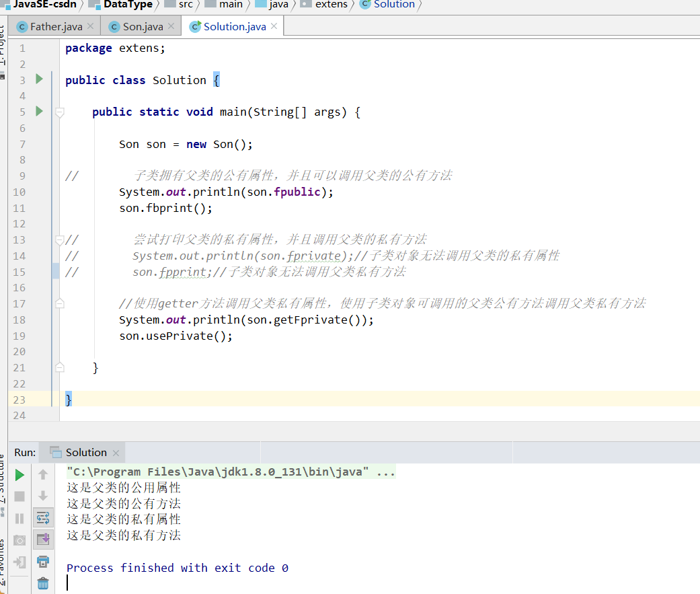The width and height of the screenshot is (700, 594).
Task: Switch to the Father.java tab
Action: tap(54, 26)
